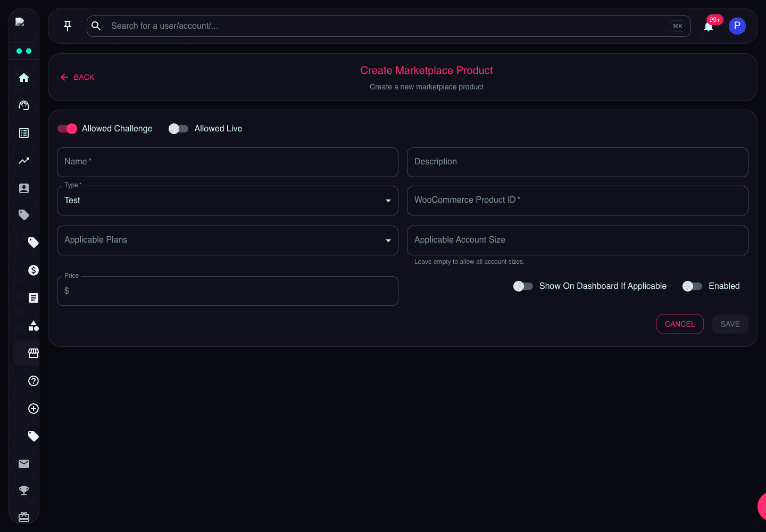This screenshot has width=766, height=532.
Task: Open the shapes category sidebar icon
Action: coord(34,326)
